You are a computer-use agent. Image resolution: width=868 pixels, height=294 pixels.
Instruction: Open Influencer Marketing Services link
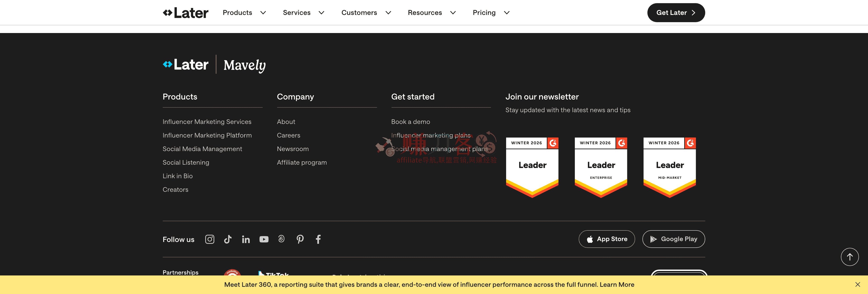click(207, 122)
